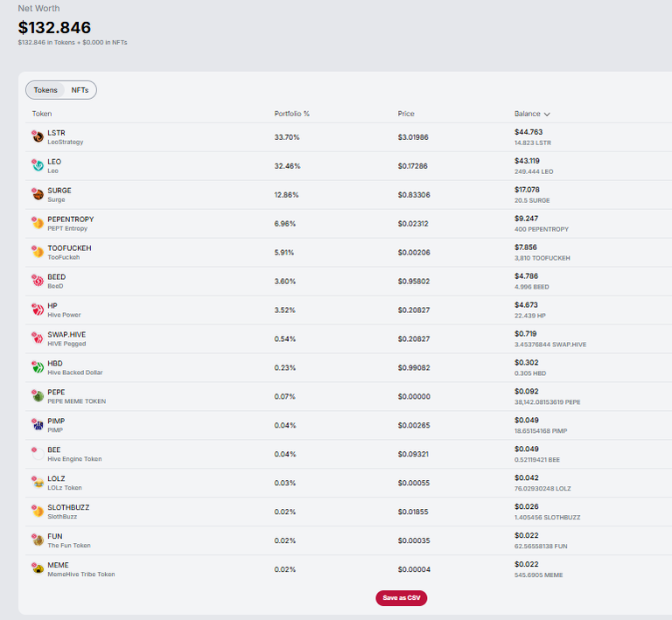Click the PIMP token icon
The image size is (672, 620).
38,424
